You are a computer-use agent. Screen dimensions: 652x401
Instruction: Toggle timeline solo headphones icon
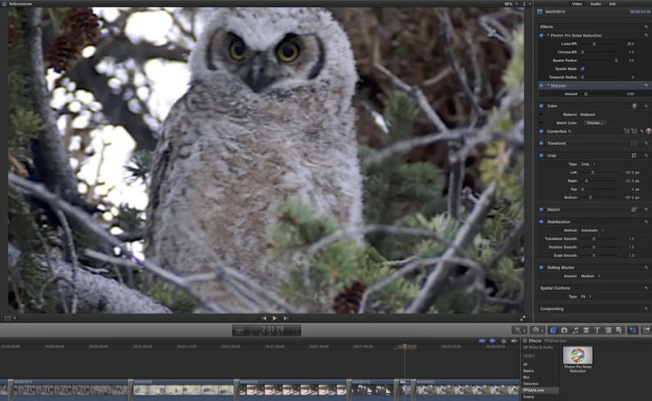click(x=504, y=341)
